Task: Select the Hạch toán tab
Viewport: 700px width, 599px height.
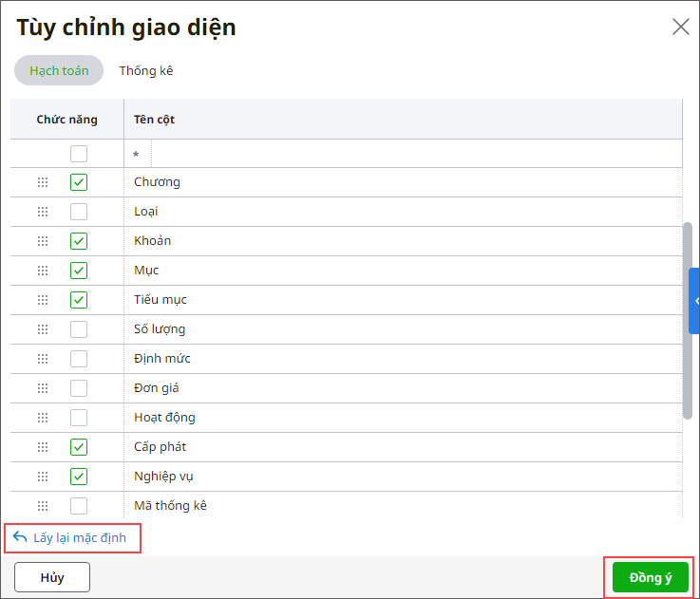Action: coord(59,70)
